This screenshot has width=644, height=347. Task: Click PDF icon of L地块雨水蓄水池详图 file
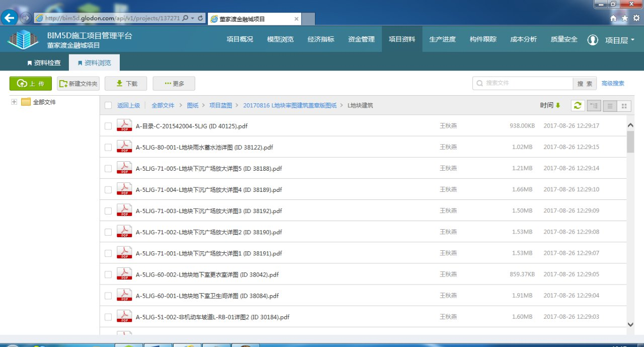(124, 147)
